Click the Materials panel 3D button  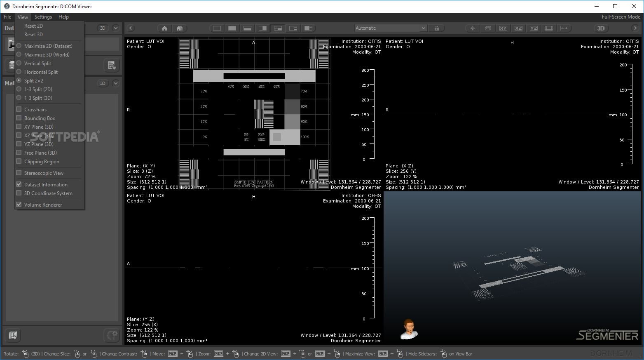[x=103, y=83]
